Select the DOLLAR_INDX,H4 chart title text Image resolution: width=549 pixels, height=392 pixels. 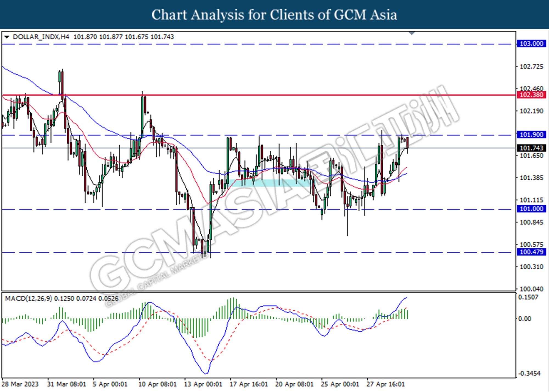pos(41,37)
